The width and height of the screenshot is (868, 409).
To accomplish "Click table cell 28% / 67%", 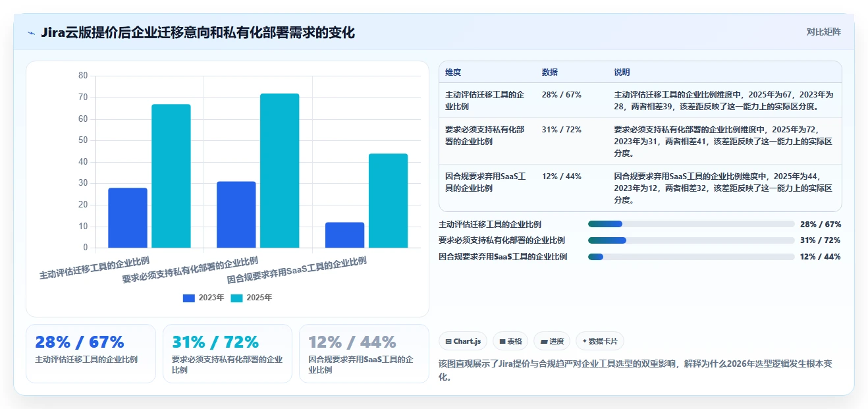I will (562, 95).
